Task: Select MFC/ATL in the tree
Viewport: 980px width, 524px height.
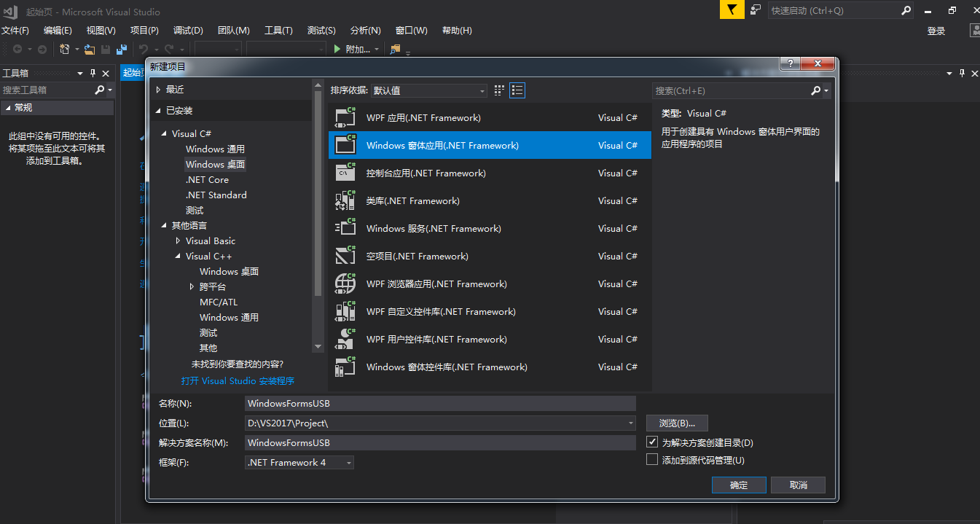Action: (219, 302)
